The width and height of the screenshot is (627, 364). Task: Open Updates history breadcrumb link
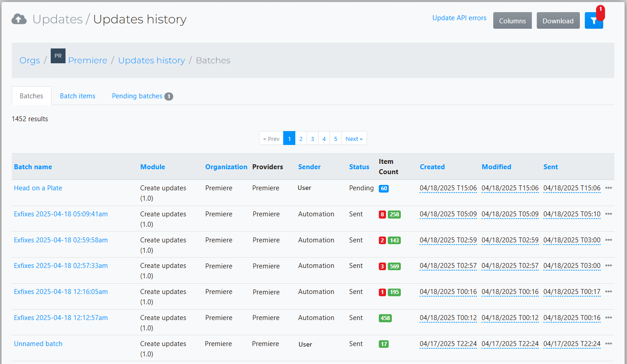(x=151, y=60)
